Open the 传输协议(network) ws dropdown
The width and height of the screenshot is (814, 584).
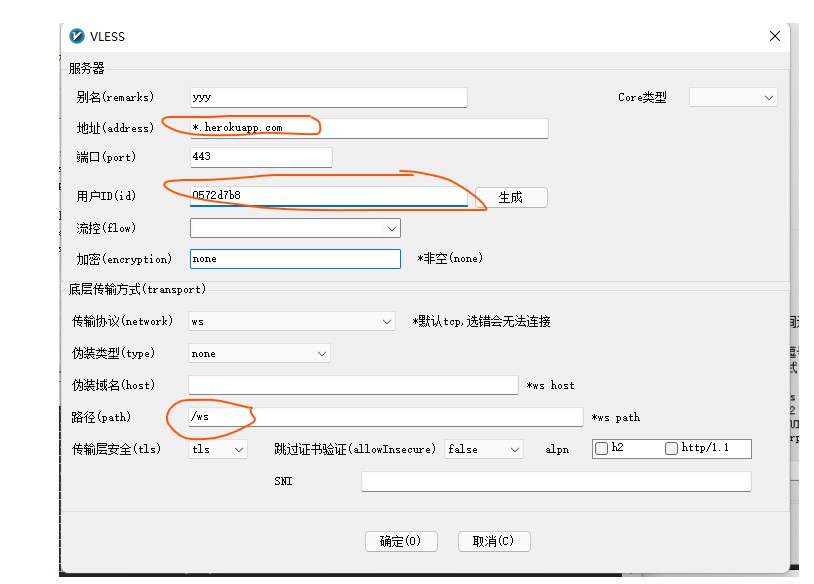click(291, 322)
